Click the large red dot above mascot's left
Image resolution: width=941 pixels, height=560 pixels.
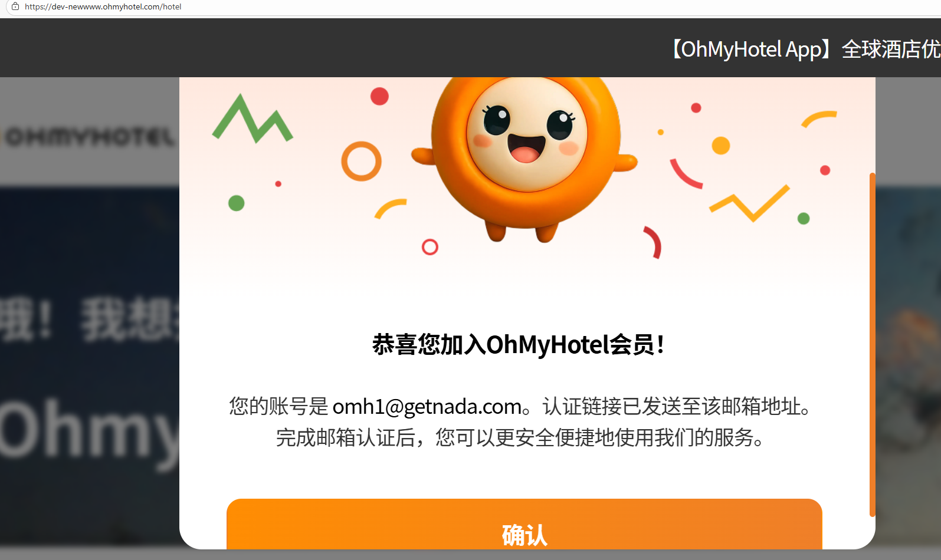(379, 96)
